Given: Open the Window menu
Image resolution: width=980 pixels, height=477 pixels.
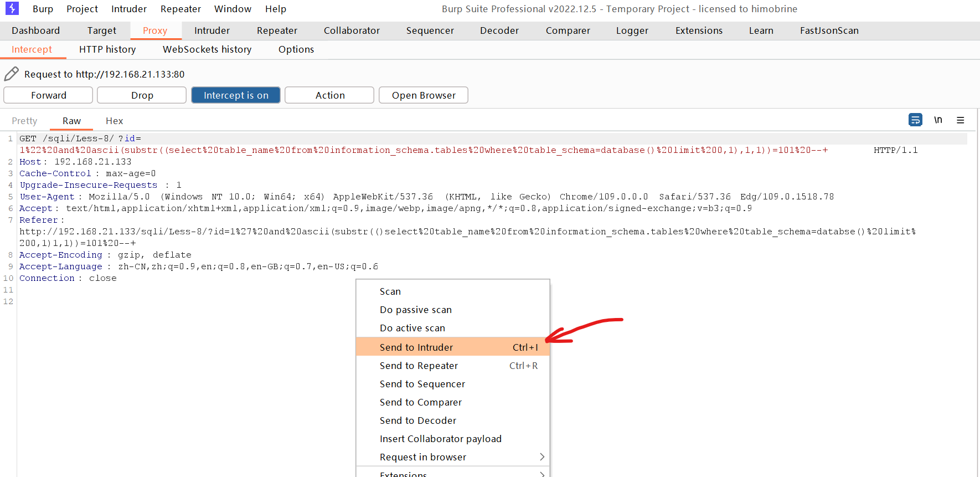Looking at the screenshot, I should coord(233,9).
